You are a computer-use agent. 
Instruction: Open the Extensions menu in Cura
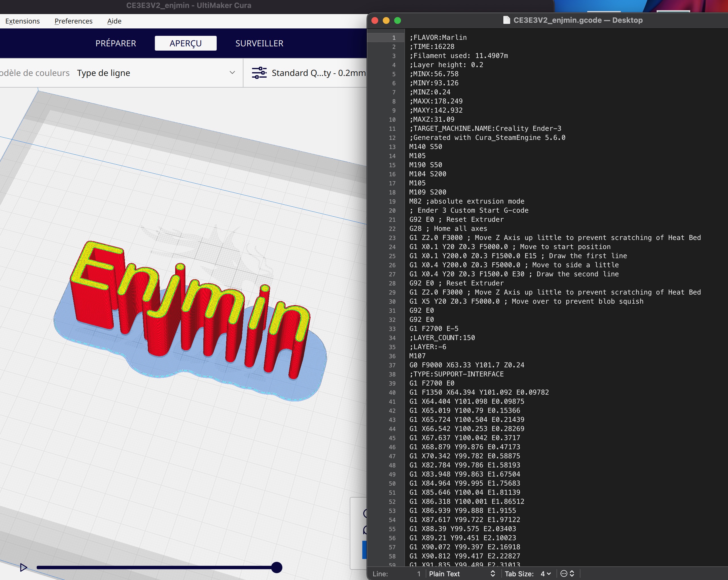click(x=23, y=21)
